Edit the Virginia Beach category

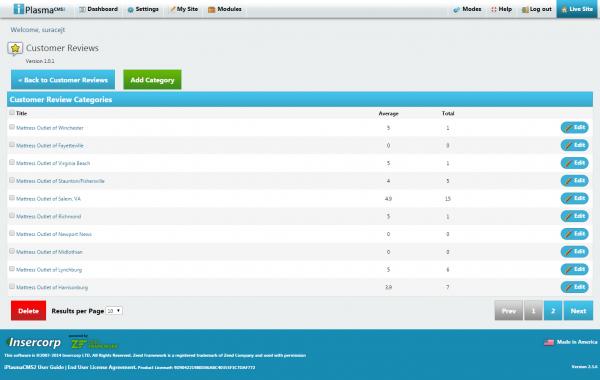[574, 163]
